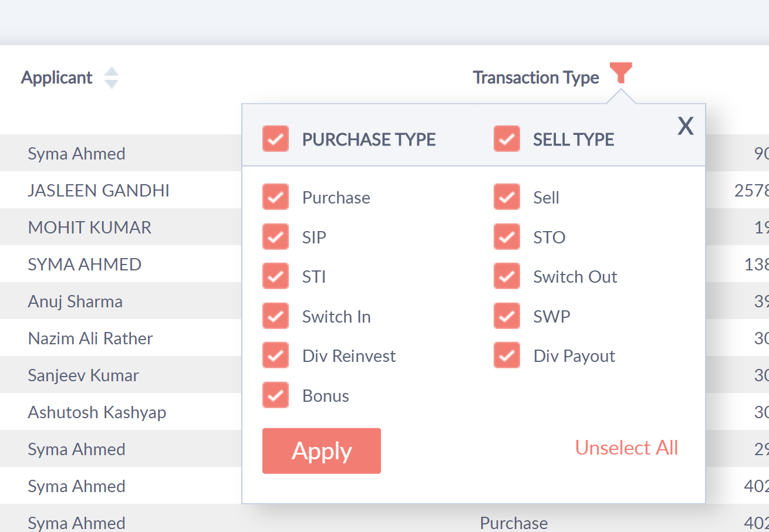
Task: Uncheck the Sell filter option
Action: (x=507, y=196)
